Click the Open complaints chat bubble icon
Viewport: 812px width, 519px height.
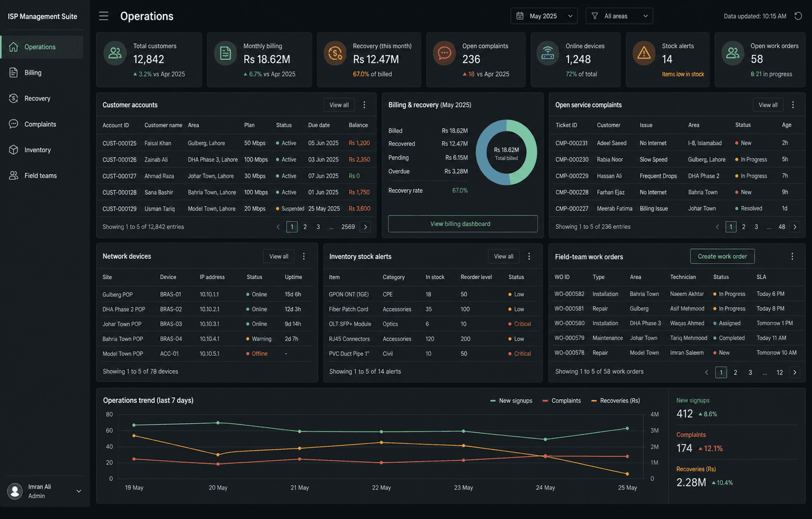pyautogui.click(x=444, y=54)
